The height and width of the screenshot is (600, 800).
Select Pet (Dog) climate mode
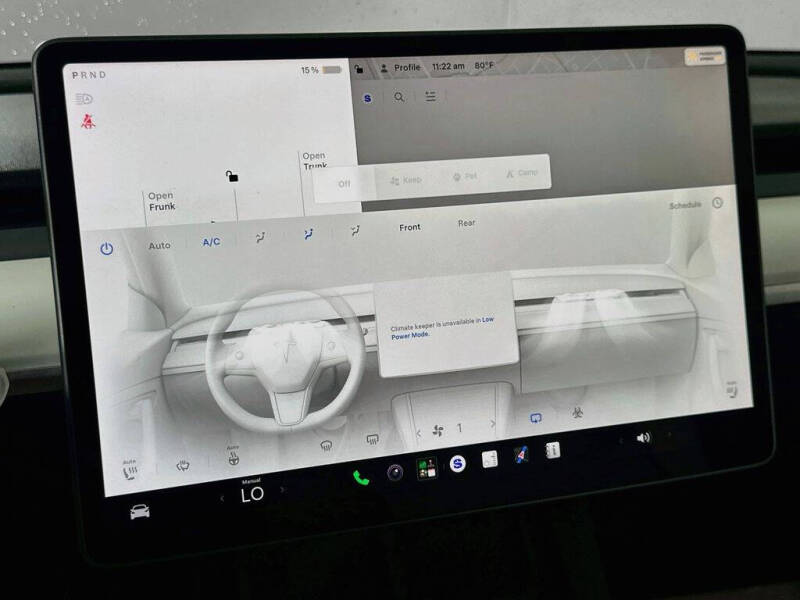tap(465, 177)
